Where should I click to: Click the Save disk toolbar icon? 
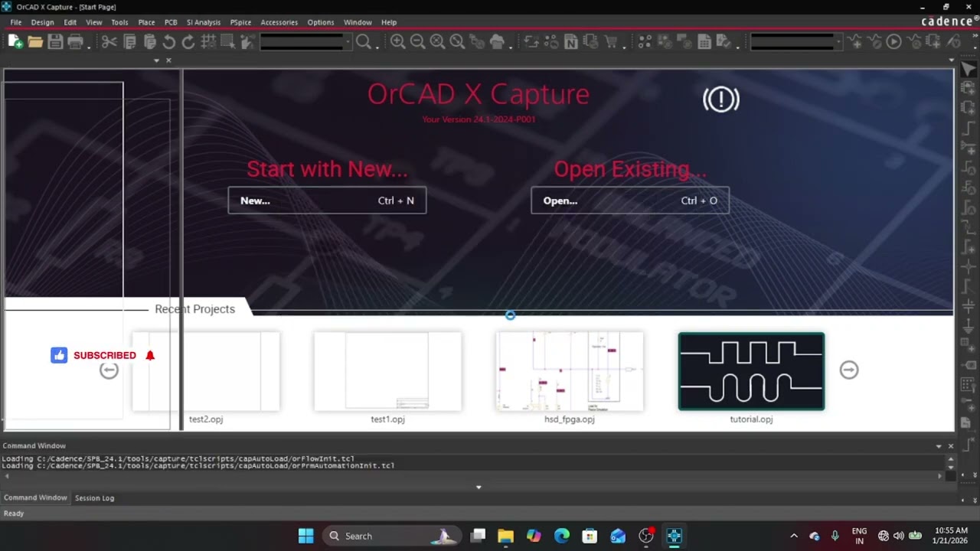pos(55,42)
